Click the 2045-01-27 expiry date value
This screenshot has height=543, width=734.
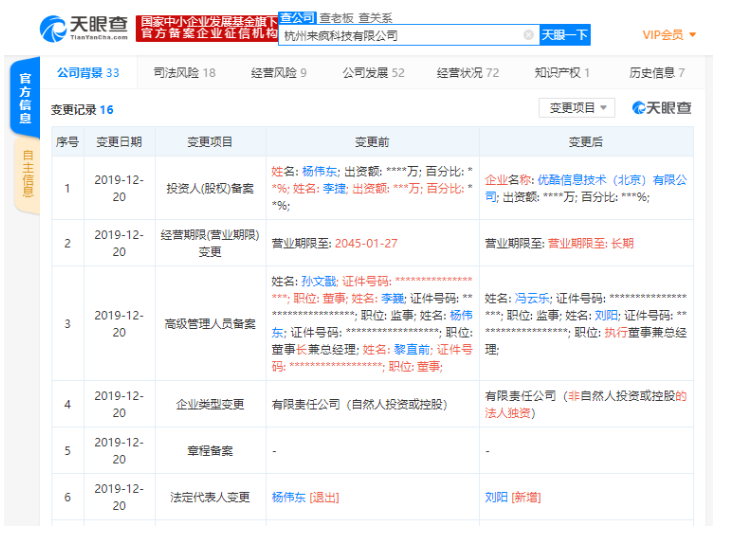(x=366, y=243)
